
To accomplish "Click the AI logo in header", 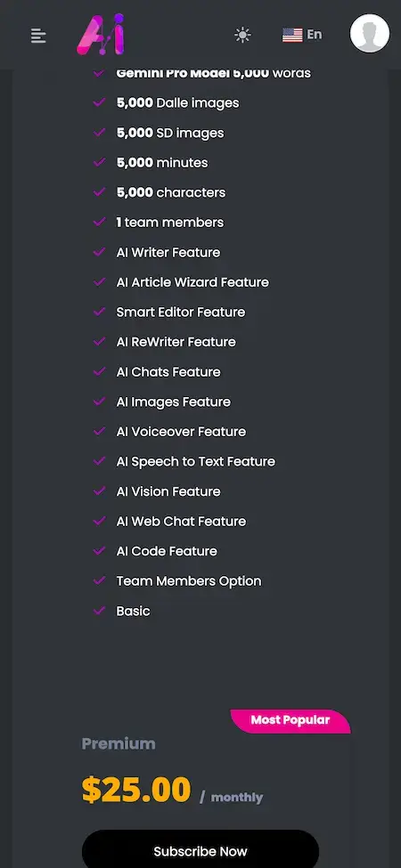I will pyautogui.click(x=102, y=35).
